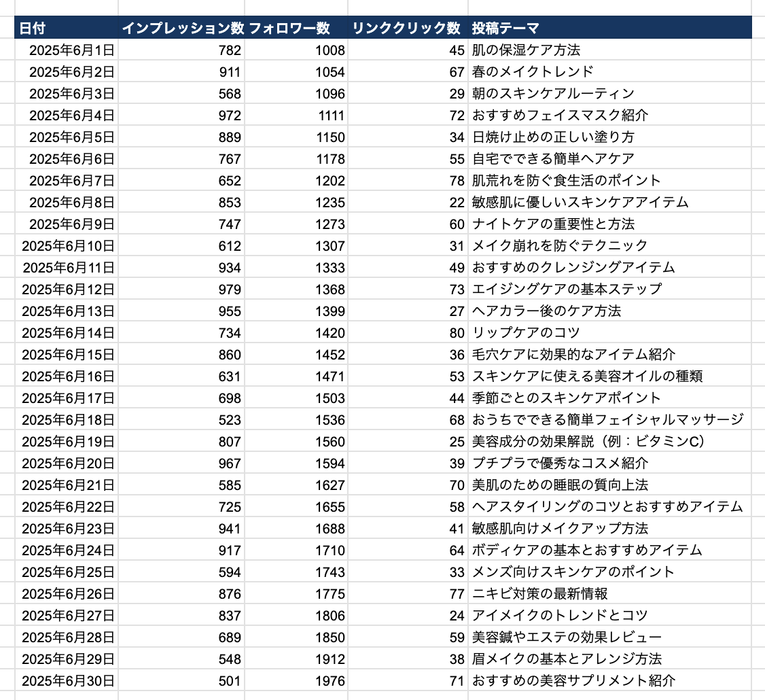Select date cell 2025年6月16日
The width and height of the screenshot is (765, 700).
point(67,376)
